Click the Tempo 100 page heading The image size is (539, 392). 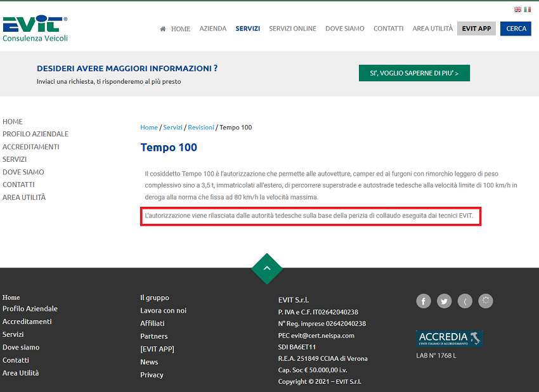pos(169,147)
